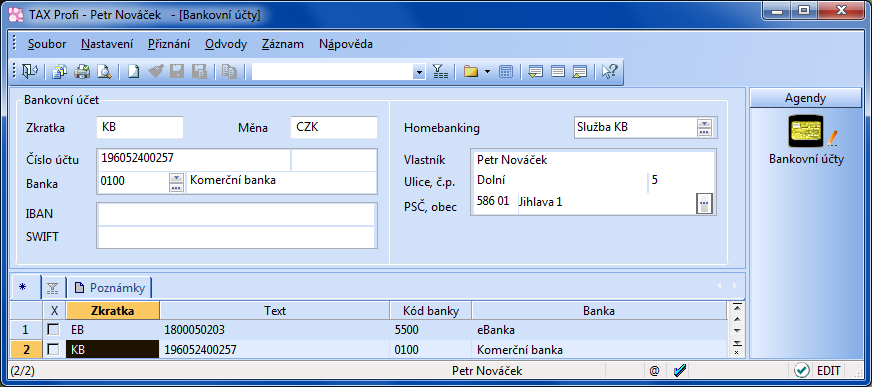The image size is (872, 387).
Task: Open the empty toolbar combo box dropdown
Action: [419, 72]
